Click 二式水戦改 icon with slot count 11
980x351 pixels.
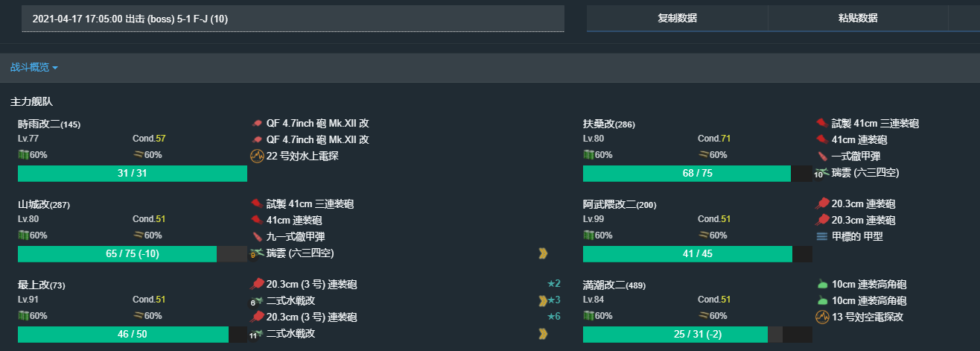pos(257,334)
